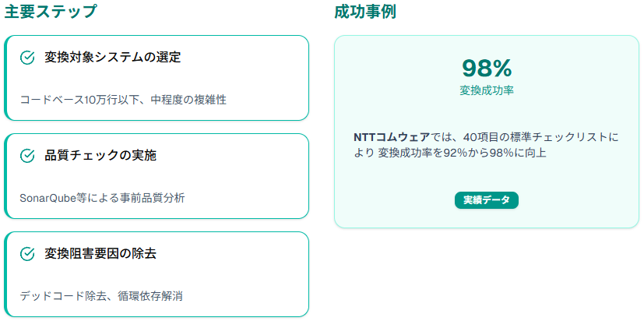Select the 主要ステップ heading
This screenshot has height=321, width=644.
click(50, 12)
